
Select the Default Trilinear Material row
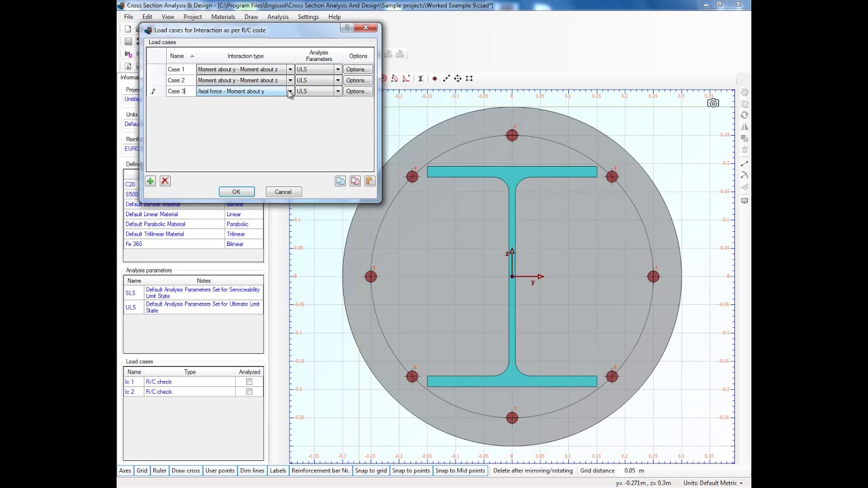[193, 234]
